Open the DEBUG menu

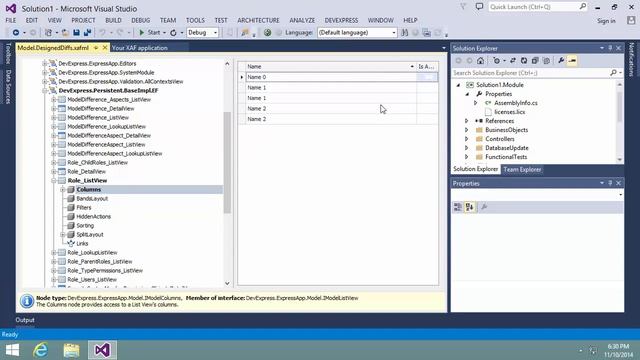(140, 20)
